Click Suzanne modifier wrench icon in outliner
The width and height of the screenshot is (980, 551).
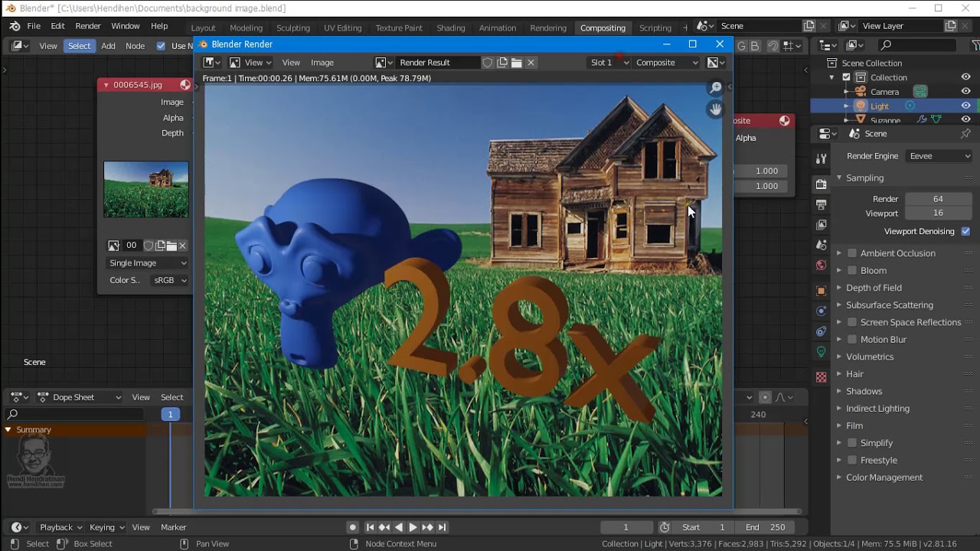(922, 119)
